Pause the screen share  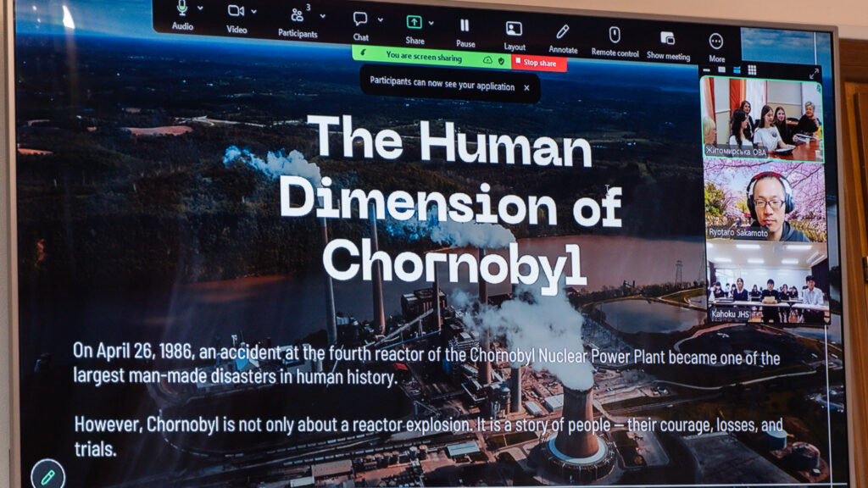(465, 26)
